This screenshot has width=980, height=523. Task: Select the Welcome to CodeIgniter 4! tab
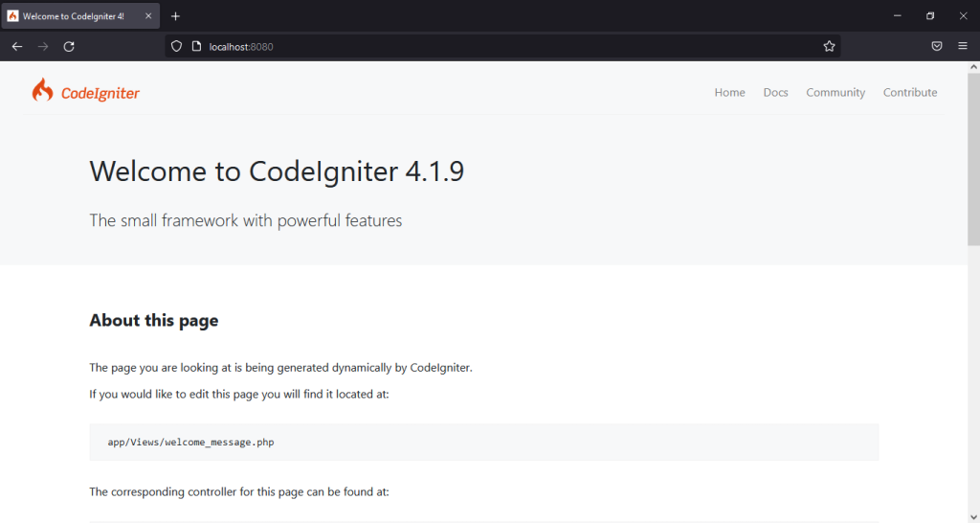pyautogui.click(x=73, y=16)
